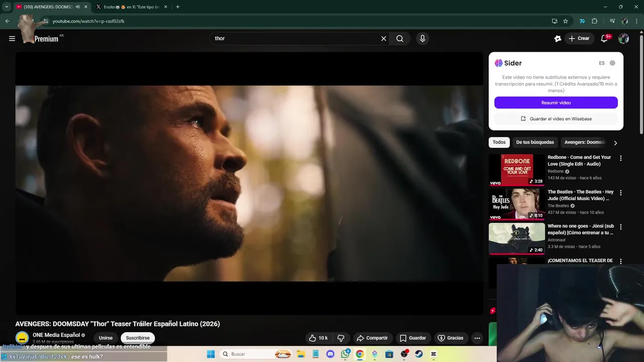Open Chrome profile avatar in toolbar

pyautogui.click(x=624, y=21)
